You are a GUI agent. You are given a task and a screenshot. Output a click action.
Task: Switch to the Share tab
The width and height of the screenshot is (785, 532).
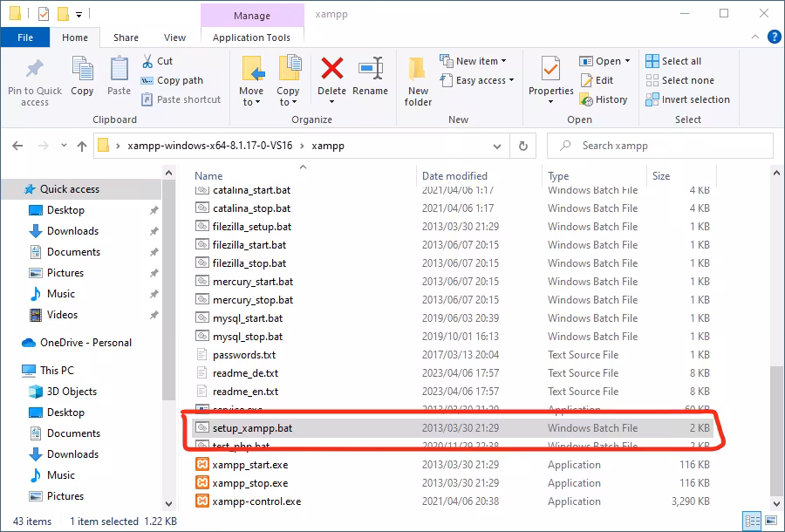click(x=126, y=38)
